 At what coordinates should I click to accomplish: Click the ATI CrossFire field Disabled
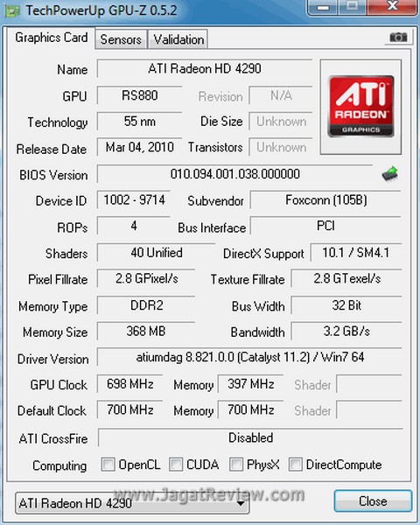pyautogui.click(x=250, y=437)
